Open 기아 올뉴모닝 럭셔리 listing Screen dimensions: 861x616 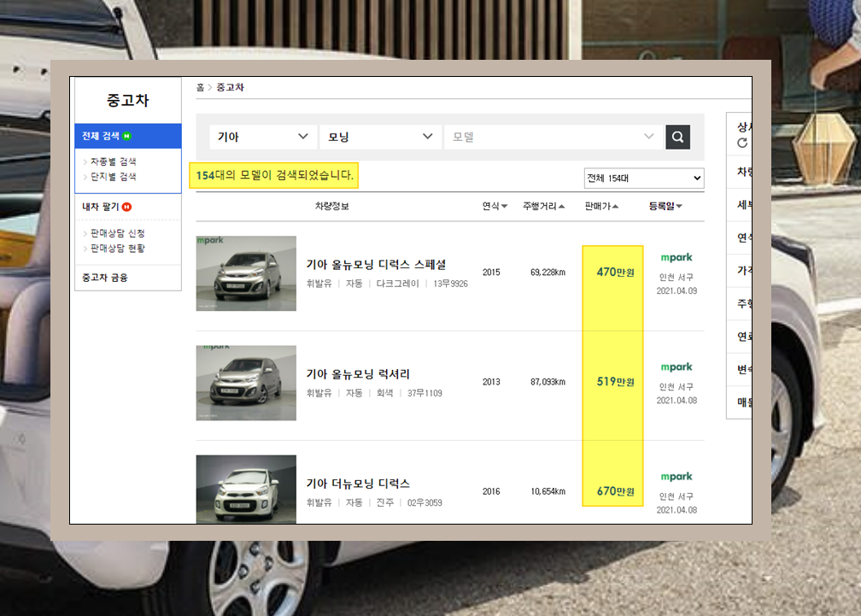[x=358, y=374]
